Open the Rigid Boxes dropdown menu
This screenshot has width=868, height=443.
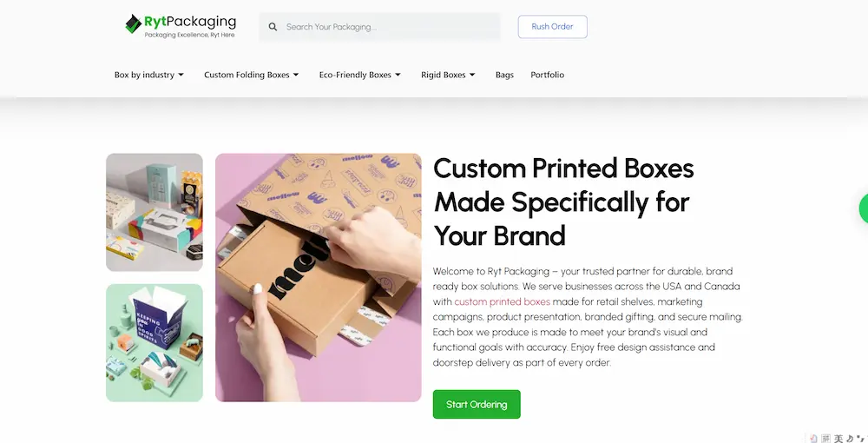point(448,75)
